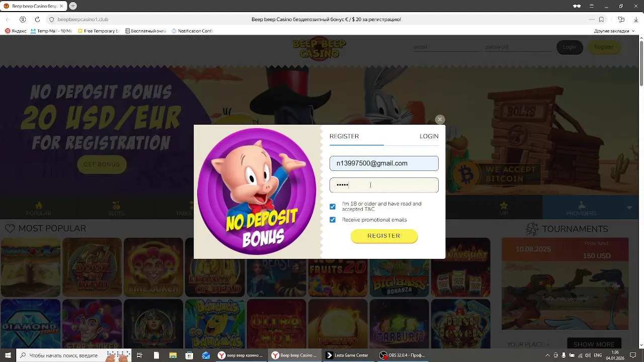This screenshot has width=644, height=362.
Task: Switch to OBS 32.0.4 on the taskbar
Action: 403,355
